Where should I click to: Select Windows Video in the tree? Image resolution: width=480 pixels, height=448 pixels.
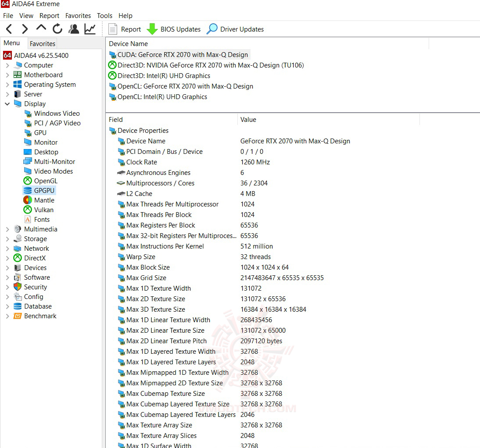click(x=52, y=114)
